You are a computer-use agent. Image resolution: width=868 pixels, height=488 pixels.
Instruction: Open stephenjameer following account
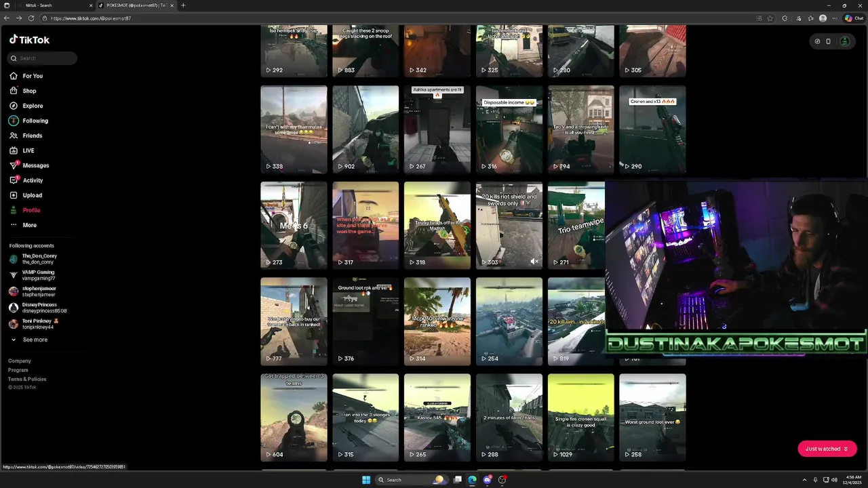click(x=33, y=291)
